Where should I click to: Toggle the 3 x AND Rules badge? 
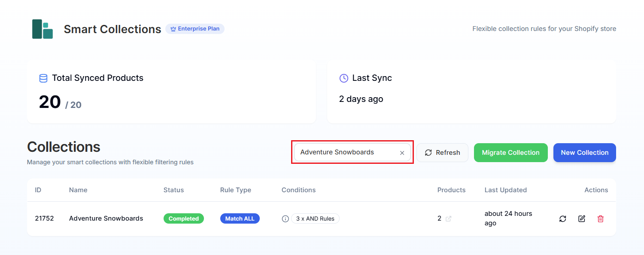pos(315,218)
